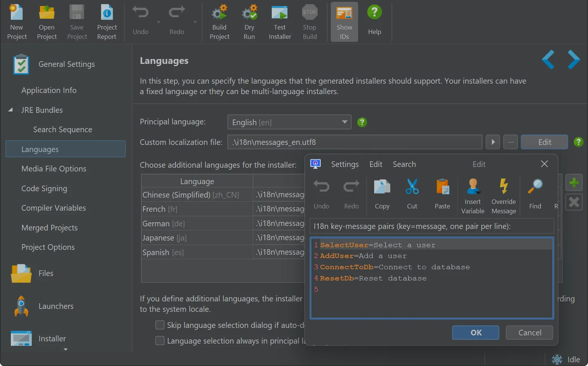This screenshot has width=588, height=366.
Task: Expand more sidebar sections with bottom arrow
Action: [66, 350]
